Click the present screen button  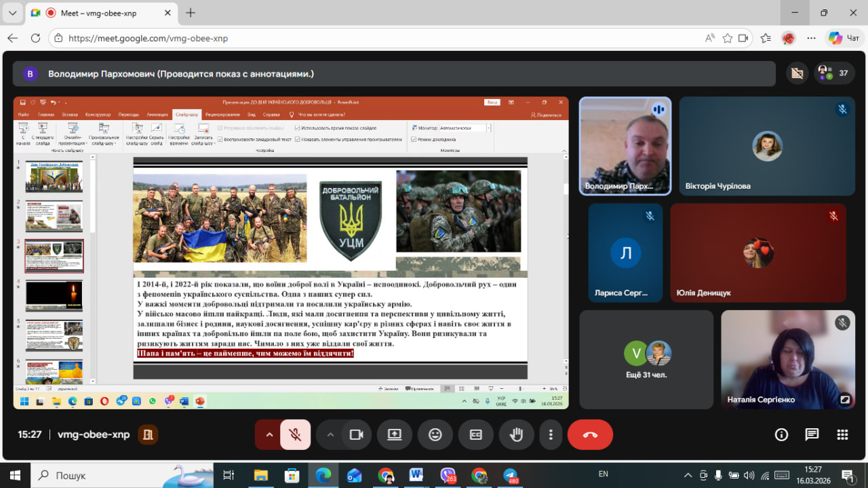coord(395,435)
